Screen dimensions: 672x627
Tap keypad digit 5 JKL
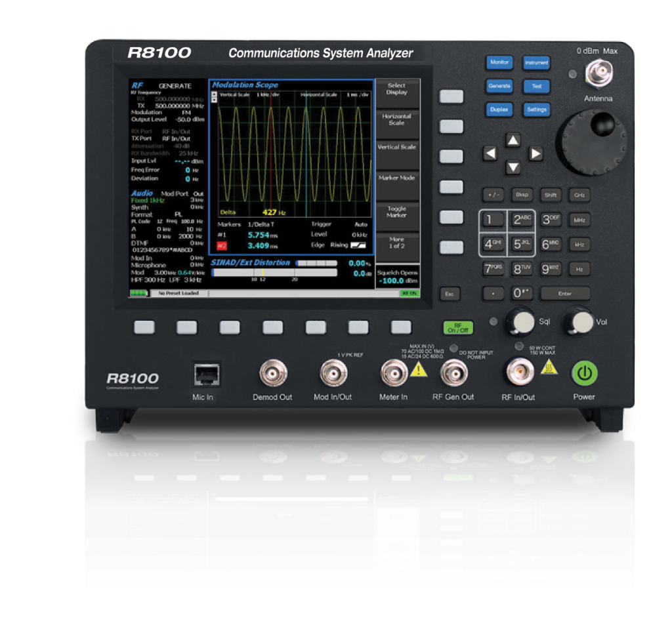click(522, 245)
